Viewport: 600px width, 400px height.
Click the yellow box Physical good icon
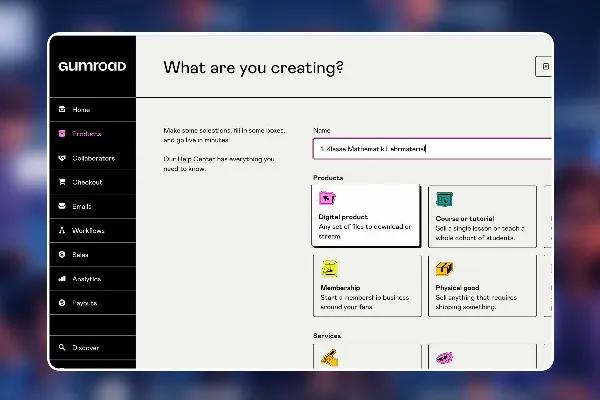(444, 269)
